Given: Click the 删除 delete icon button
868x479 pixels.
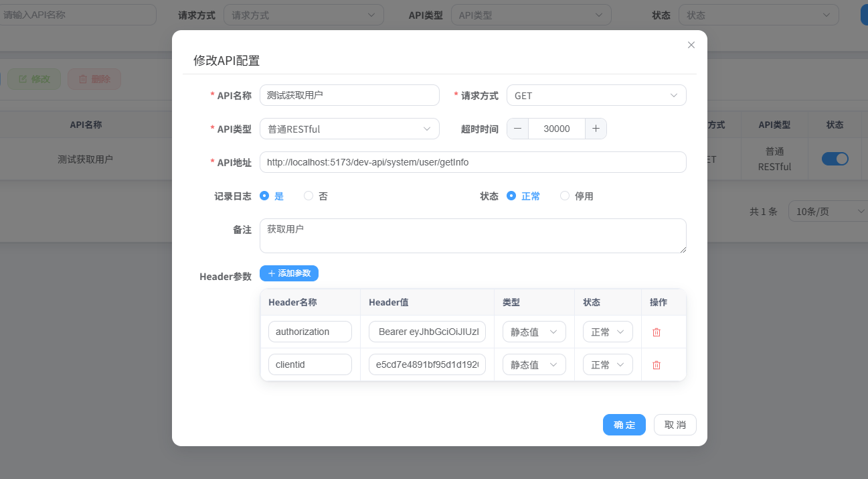Looking at the screenshot, I should pyautogui.click(x=84, y=78).
